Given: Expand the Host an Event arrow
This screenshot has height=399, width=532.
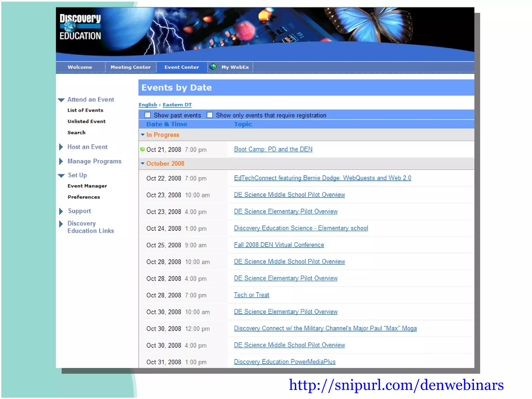Looking at the screenshot, I should 61,147.
